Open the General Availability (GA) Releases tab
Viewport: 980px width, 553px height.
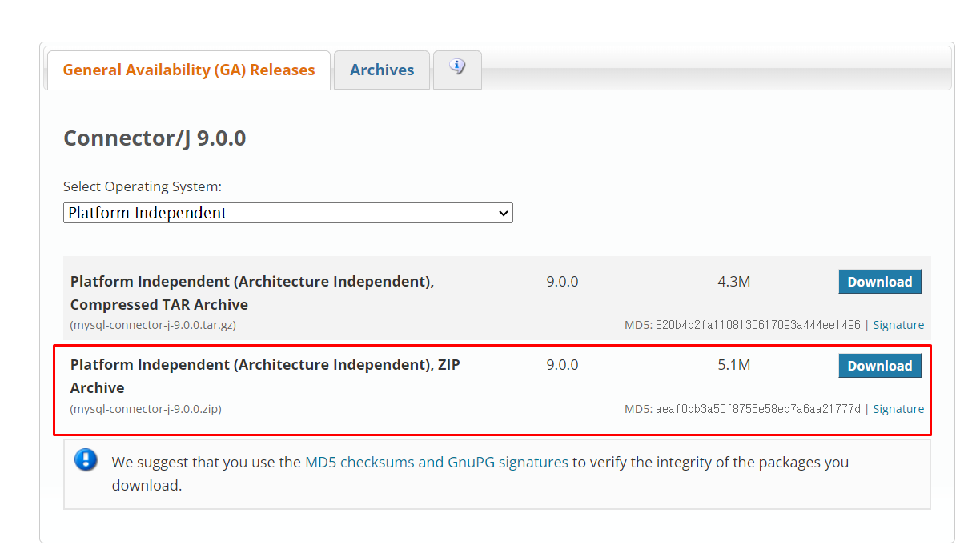click(x=189, y=70)
